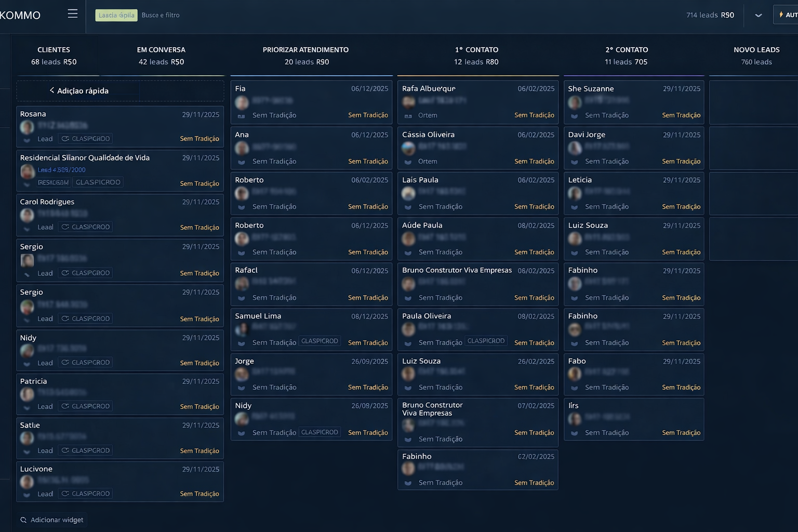
Task: Collapse the Adiçiao rápida panel with back chevron
Action: [x=51, y=90]
